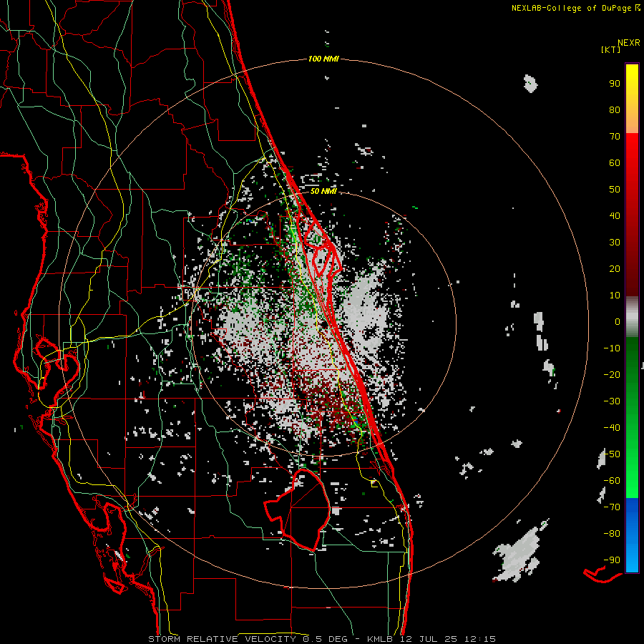Click the 70 value on the velocity scale
The width and height of the screenshot is (644, 644).
pyautogui.click(x=615, y=137)
